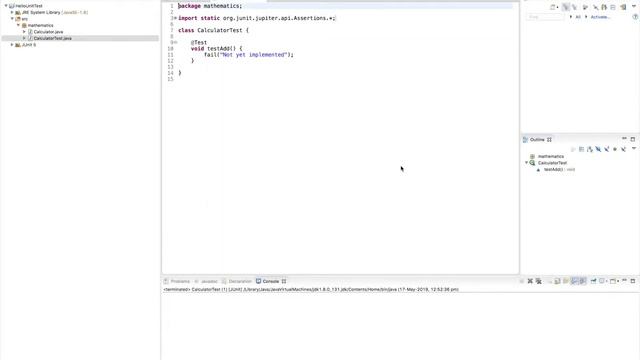Open the Task List view menu arrow
640x360 pixels.
tap(634, 6)
